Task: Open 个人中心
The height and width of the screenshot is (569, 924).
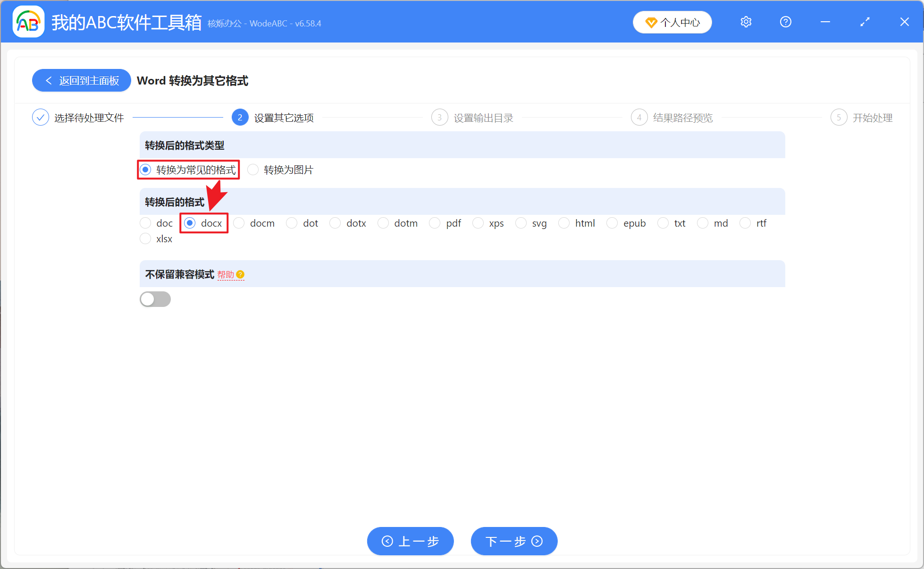Action: (x=672, y=22)
